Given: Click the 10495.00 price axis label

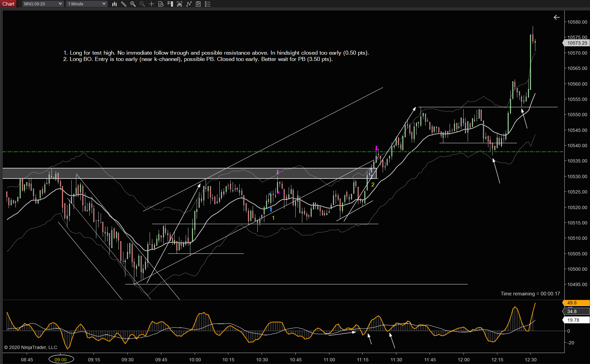Looking at the screenshot, I should (x=577, y=284).
